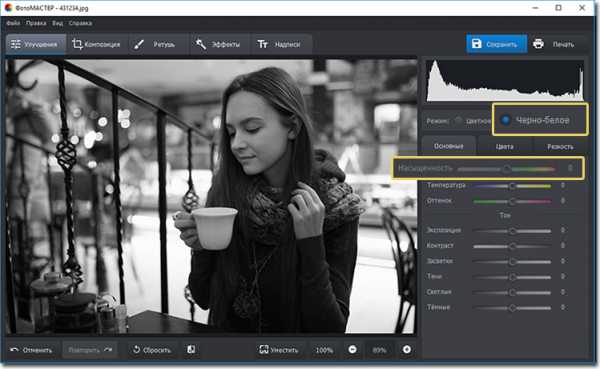Select the Черно-белое radio button
600x369 pixels.
505,120
